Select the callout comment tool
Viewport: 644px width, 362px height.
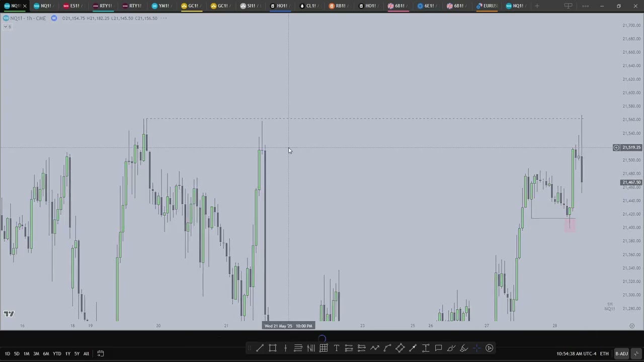pos(438,348)
